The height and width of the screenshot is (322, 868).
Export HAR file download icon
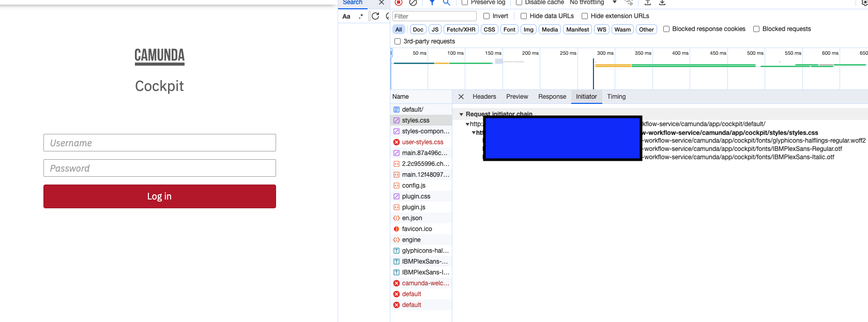click(x=662, y=3)
